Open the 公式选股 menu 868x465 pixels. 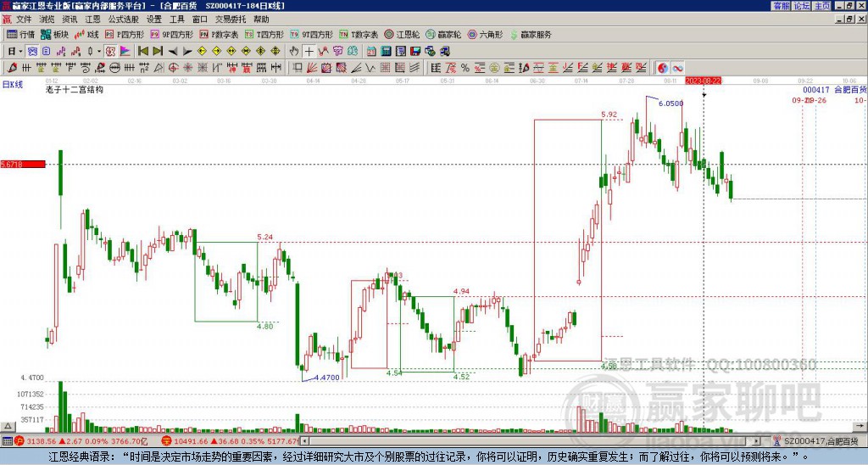(x=124, y=20)
